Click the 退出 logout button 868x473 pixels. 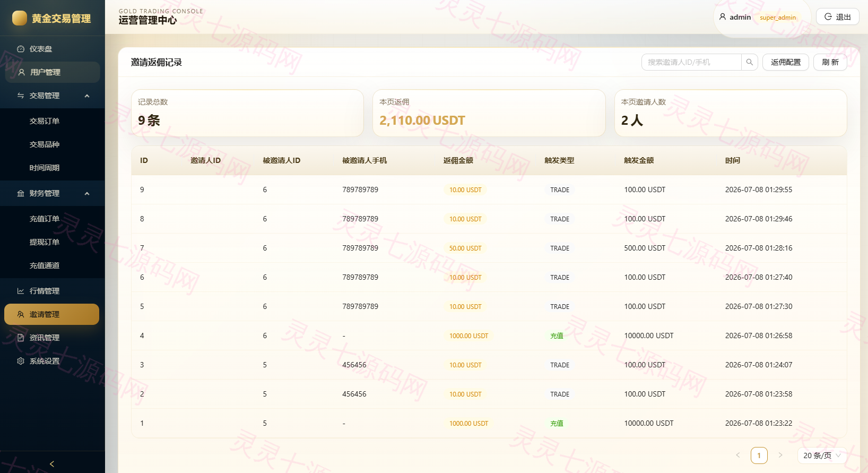tap(837, 17)
